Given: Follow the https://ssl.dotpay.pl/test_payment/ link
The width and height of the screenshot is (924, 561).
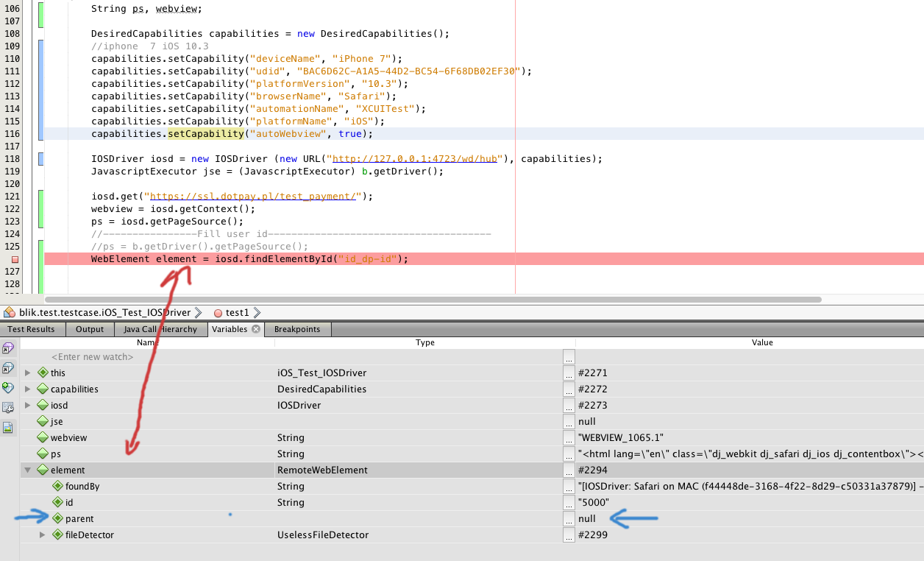Looking at the screenshot, I should (253, 196).
